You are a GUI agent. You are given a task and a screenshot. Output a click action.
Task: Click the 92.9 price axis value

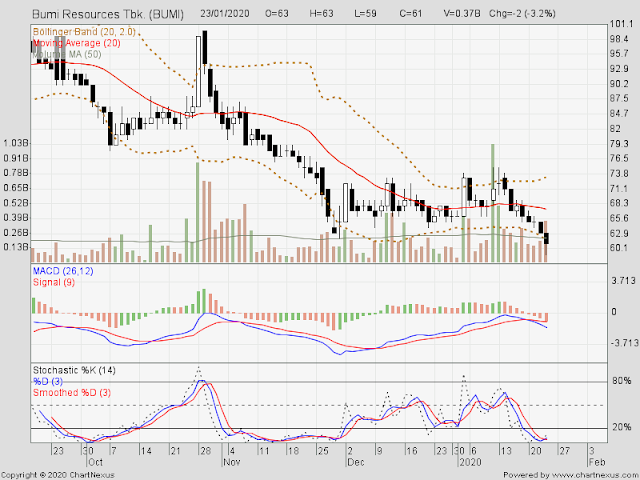point(619,69)
